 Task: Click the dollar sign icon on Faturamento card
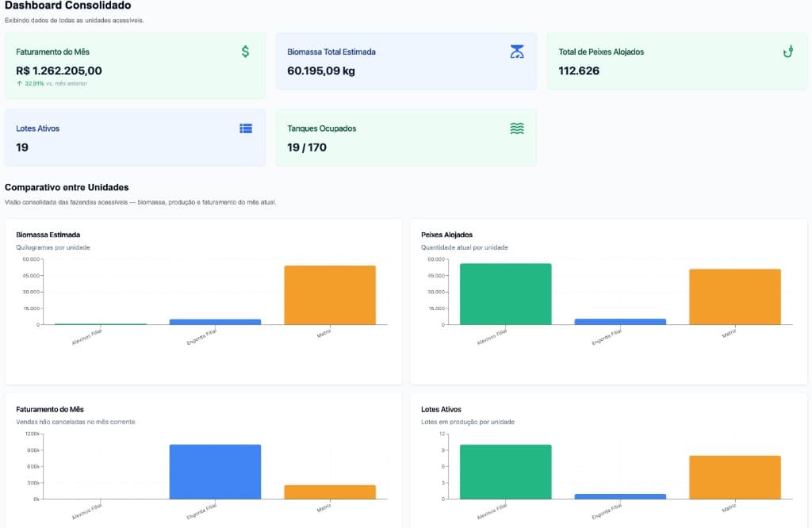246,52
